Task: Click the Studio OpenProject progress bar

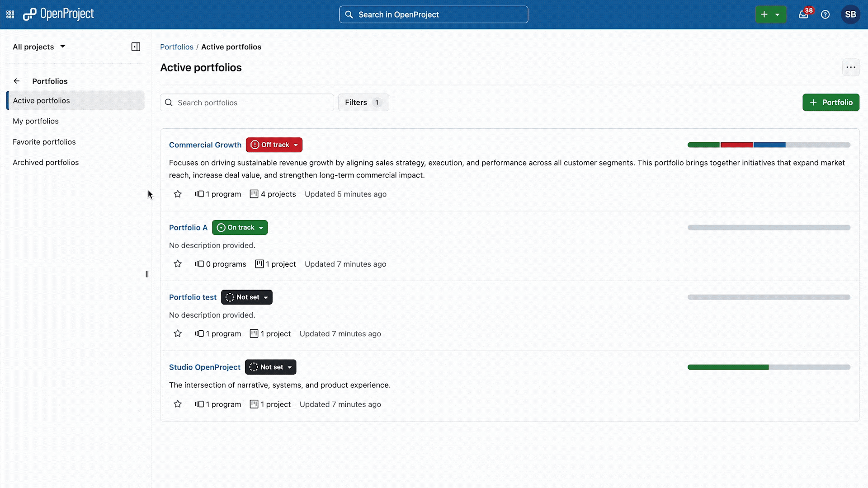Action: pyautogui.click(x=768, y=367)
